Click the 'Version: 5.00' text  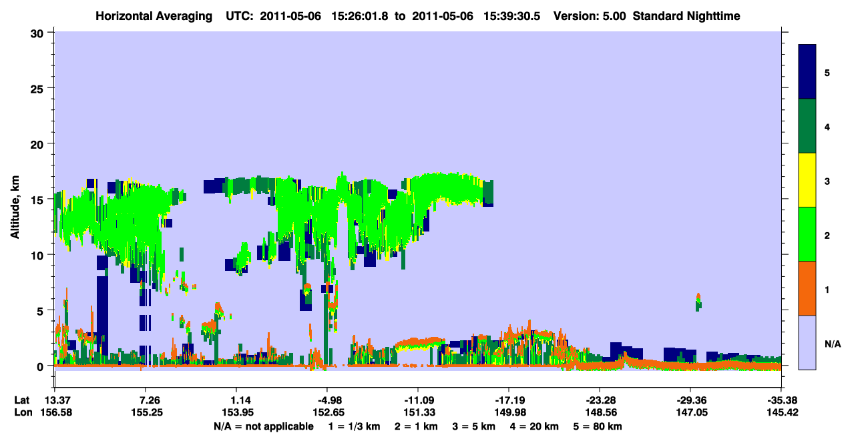(x=590, y=15)
